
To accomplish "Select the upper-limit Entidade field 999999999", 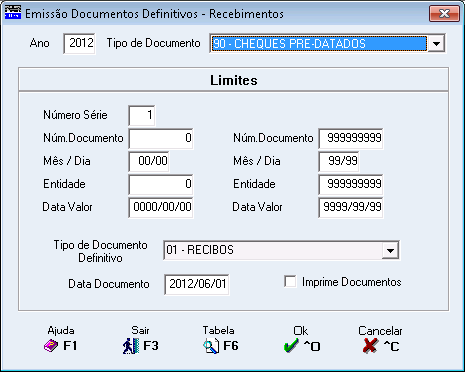I will pos(351,184).
